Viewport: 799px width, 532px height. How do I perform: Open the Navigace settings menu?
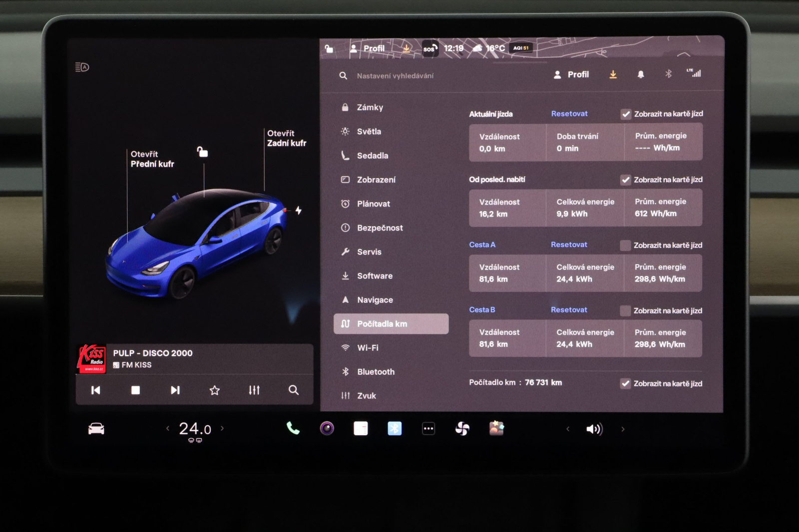[375, 300]
